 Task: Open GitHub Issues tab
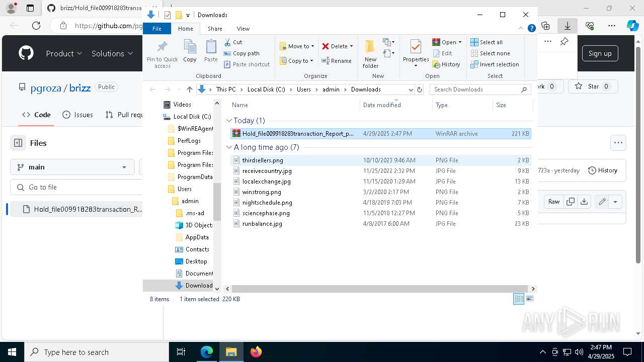78,115
